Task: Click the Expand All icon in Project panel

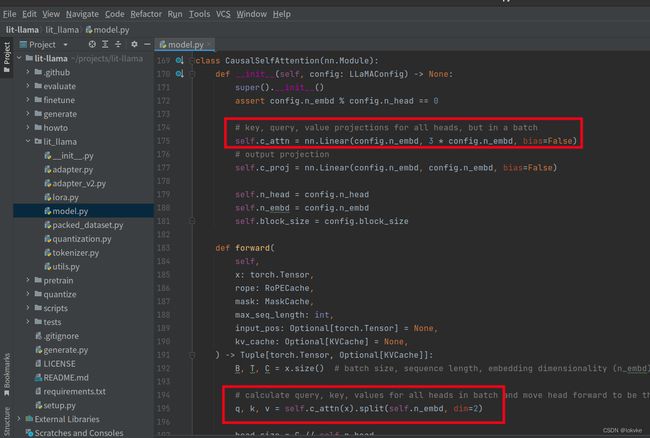Action: 105,44
